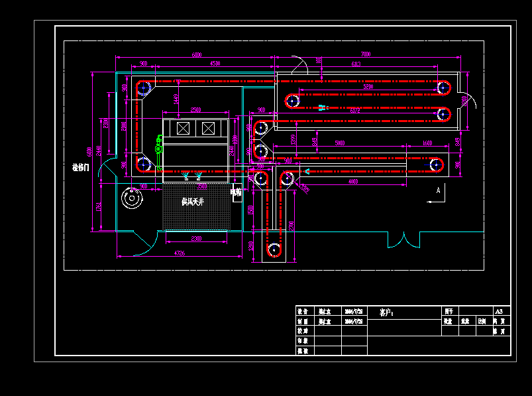Image resolution: width=532 pixels, height=396 pixels.
Task: Select the vertical 1449 dimension text
Action: pyautogui.click(x=176, y=99)
